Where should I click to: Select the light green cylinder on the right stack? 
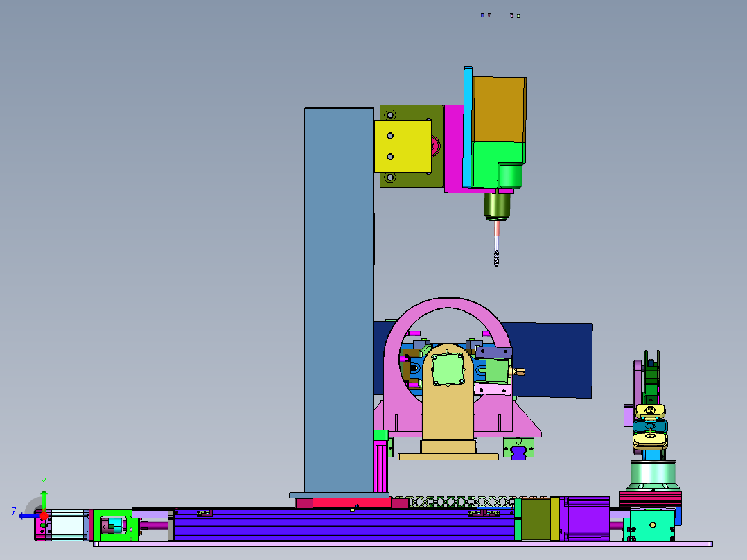(x=653, y=474)
